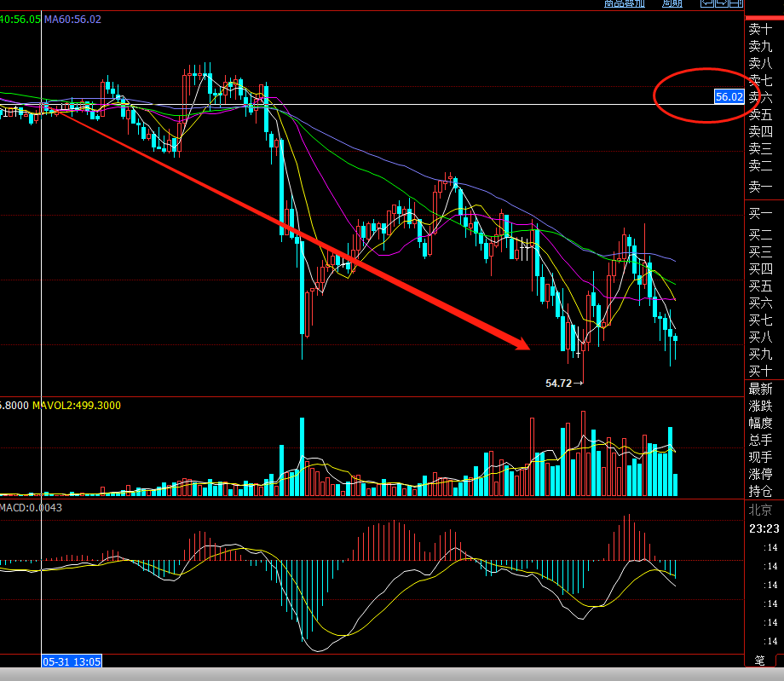
Task: Click the back arrow icon at top right
Action: point(706,3)
